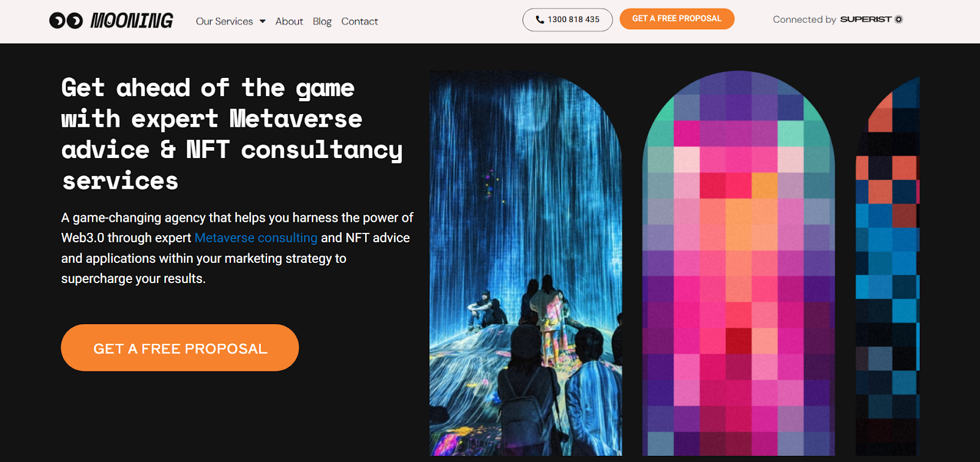Open the Our Services menu
The image size is (980, 462).
pos(224,21)
